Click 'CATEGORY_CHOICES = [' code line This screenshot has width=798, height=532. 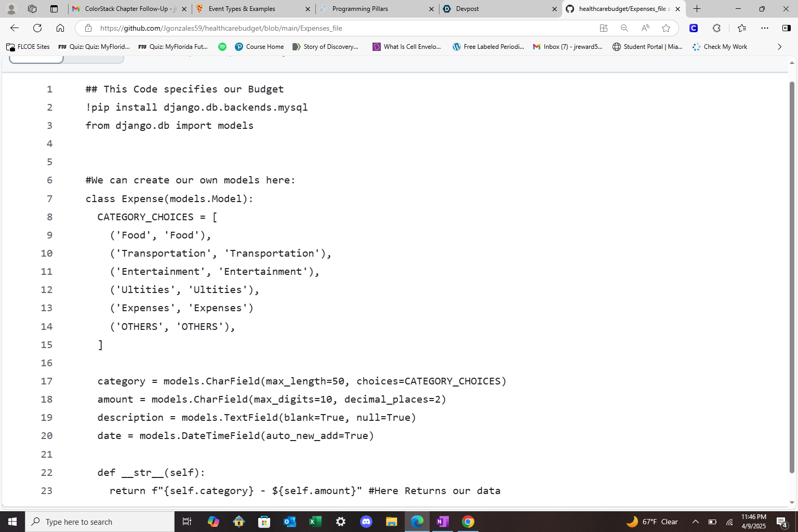pos(157,217)
